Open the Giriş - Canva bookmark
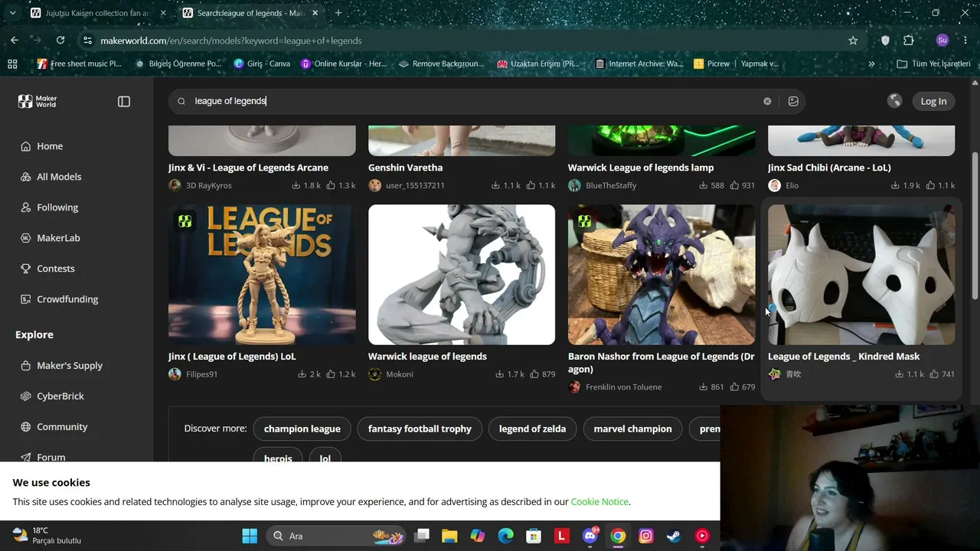This screenshot has height=551, width=980. (x=262, y=64)
